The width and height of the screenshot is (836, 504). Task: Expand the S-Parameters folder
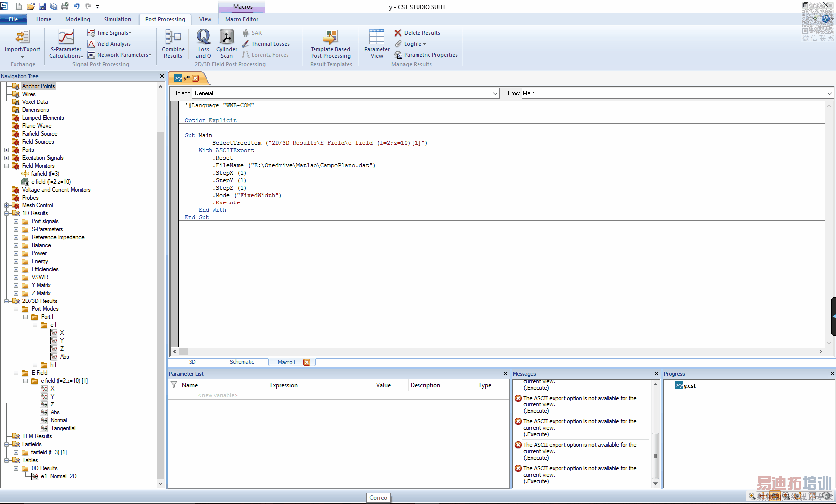pos(16,229)
